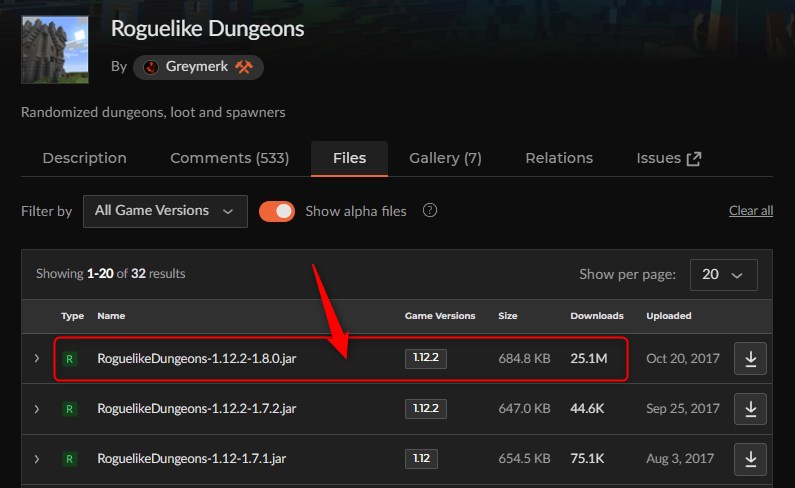Image resolution: width=795 pixels, height=488 pixels.
Task: Click the 654.5 KB file size
Action: 524,459
